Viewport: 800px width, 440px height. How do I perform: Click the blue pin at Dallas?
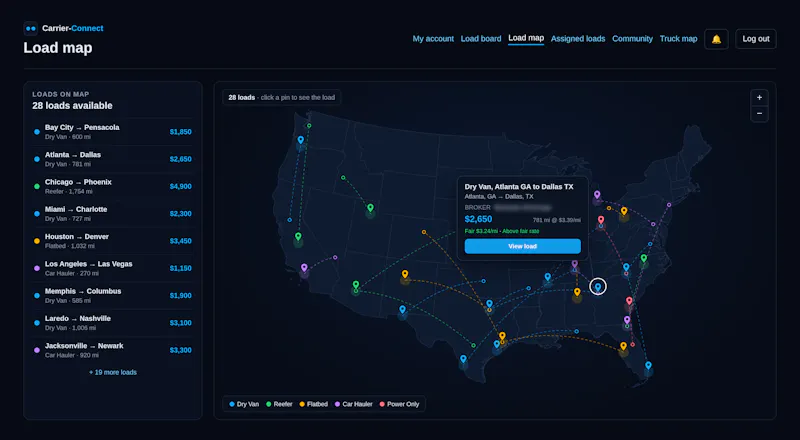[489, 305]
